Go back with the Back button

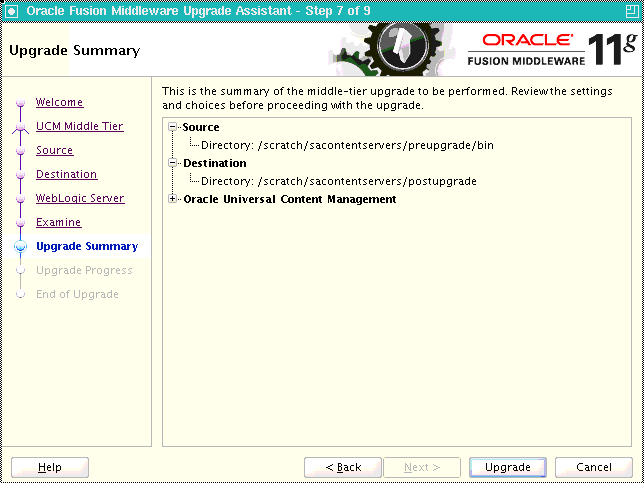[343, 467]
